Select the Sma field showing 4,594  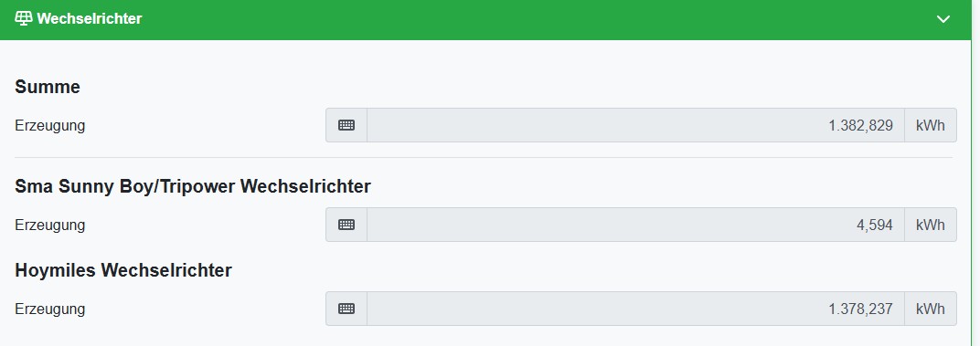[635, 225]
